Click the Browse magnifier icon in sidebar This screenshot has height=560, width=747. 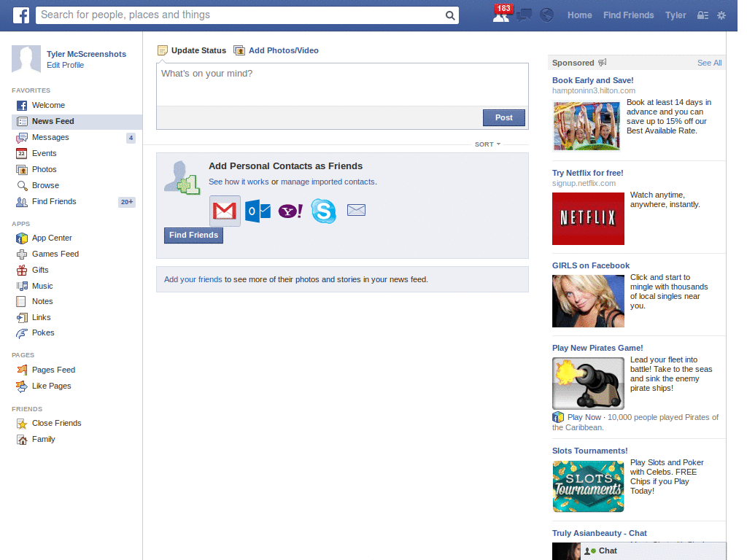coord(22,186)
